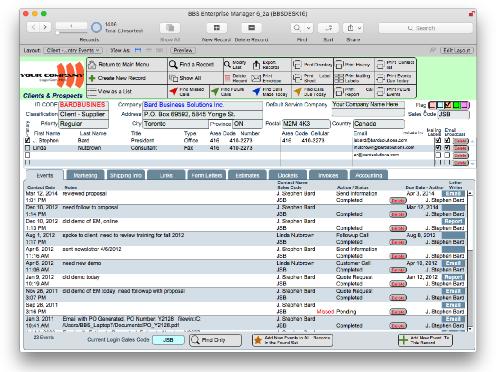Click the pink Delete Record icon
Screen dimensions: 501x372
228,78
